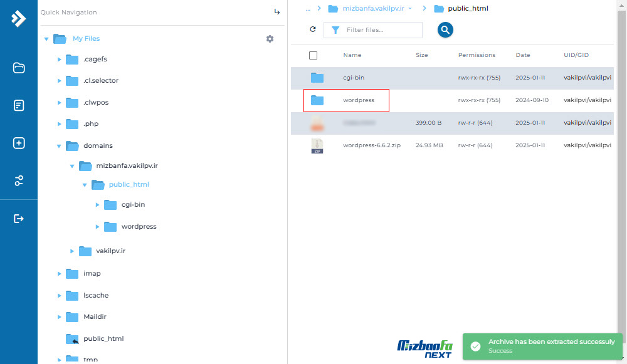The image size is (627, 364).
Task: Sort files by Date column
Action: 523,55
